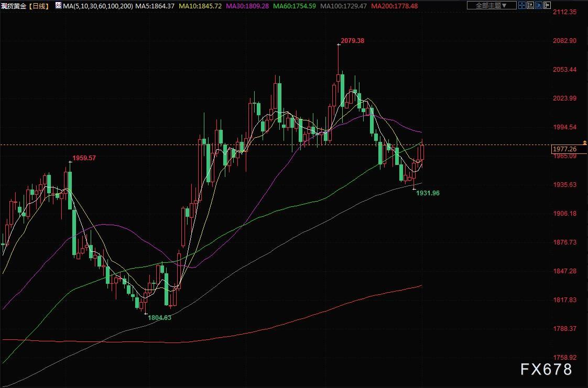Click the MA5:1864.37 value

click(155, 6)
